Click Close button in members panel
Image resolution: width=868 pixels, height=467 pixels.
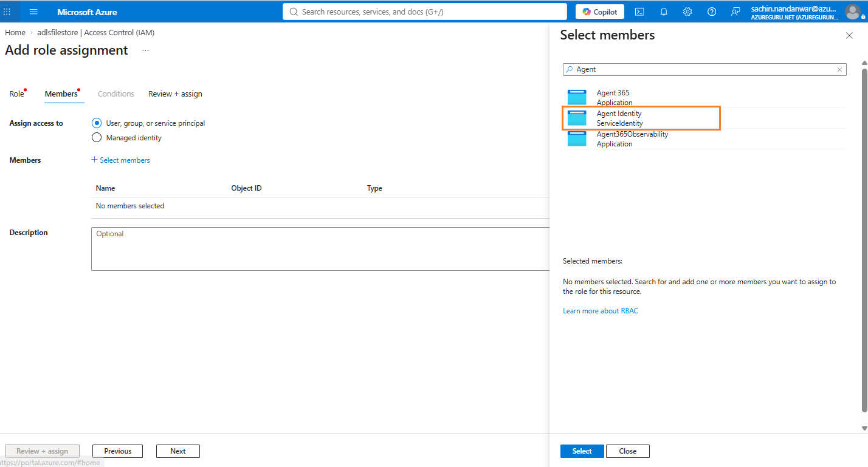pos(628,451)
